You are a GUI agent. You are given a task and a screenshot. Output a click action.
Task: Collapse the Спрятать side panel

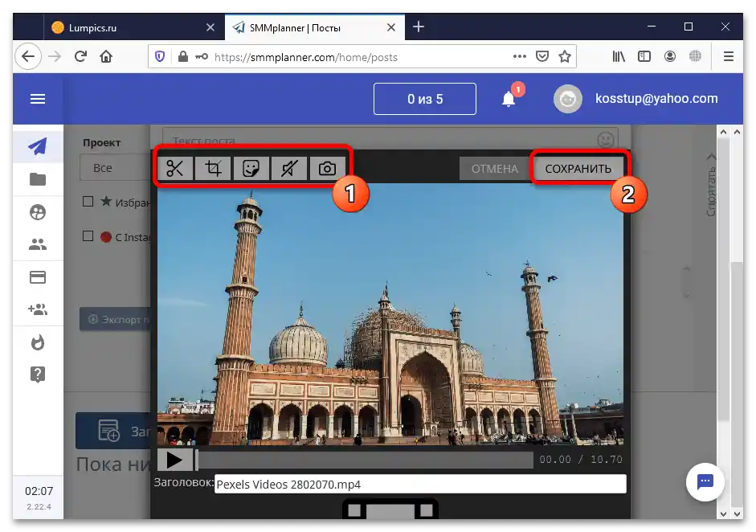[711, 186]
